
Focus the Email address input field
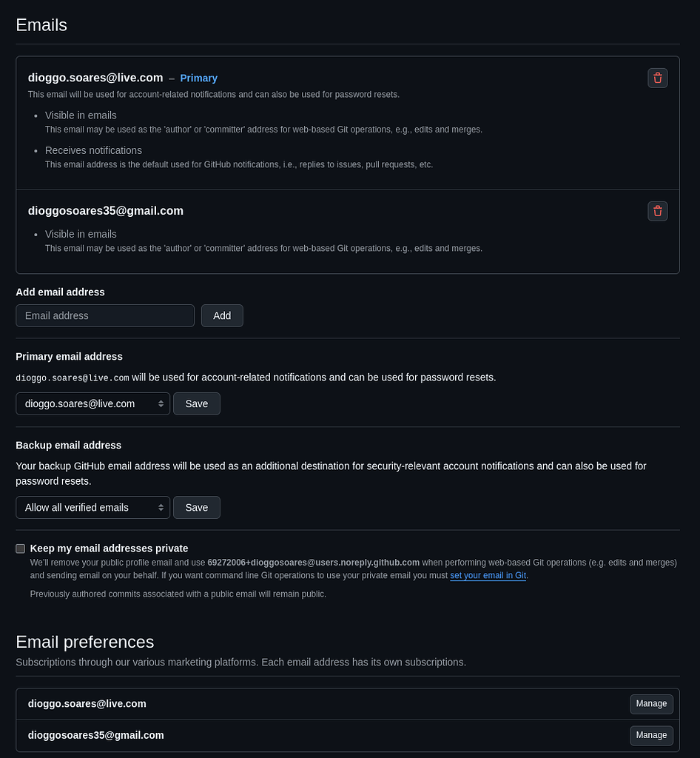click(105, 315)
